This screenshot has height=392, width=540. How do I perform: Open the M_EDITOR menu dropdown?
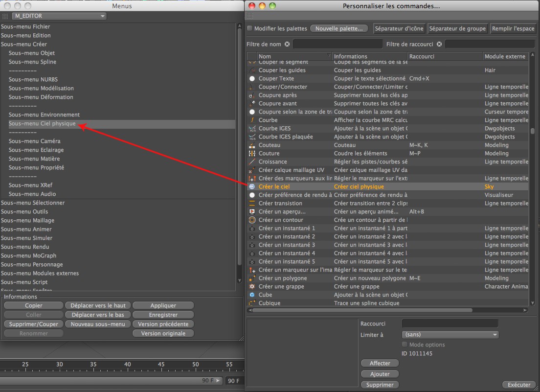point(59,16)
